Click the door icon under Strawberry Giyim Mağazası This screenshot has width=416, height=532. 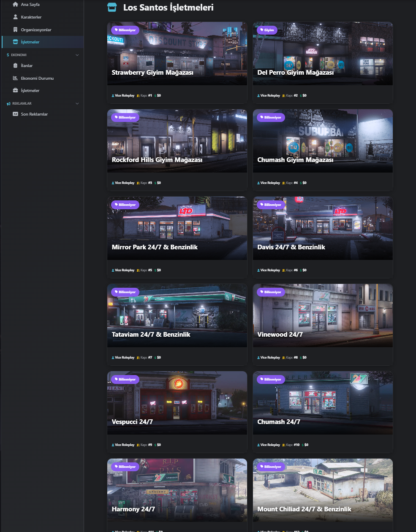(138, 96)
